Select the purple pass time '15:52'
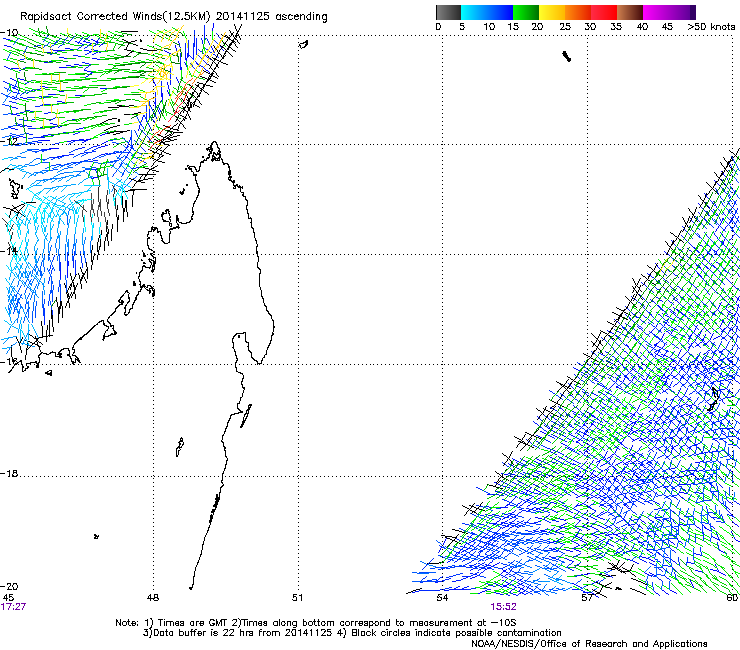The width and height of the screenshot is (740, 650). tap(504, 607)
